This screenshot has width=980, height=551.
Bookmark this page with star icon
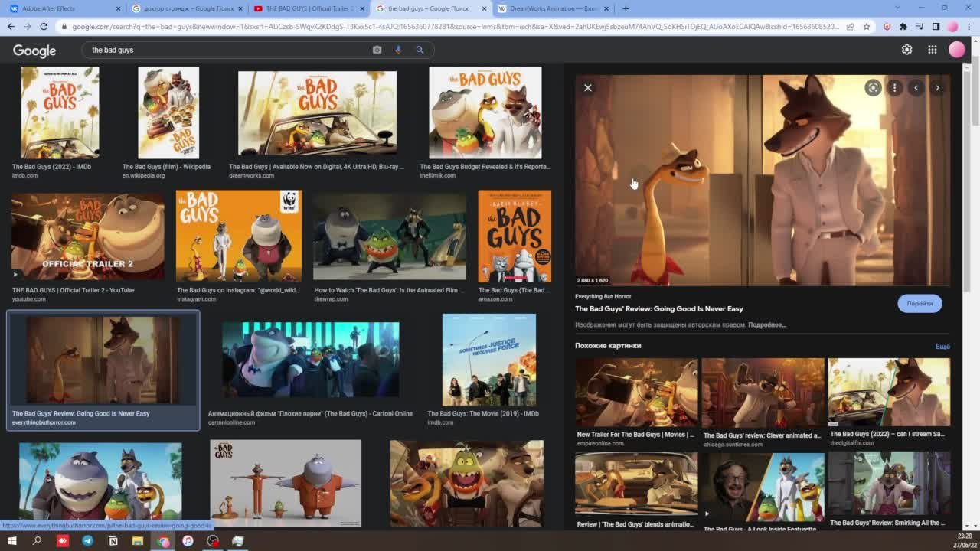[866, 26]
